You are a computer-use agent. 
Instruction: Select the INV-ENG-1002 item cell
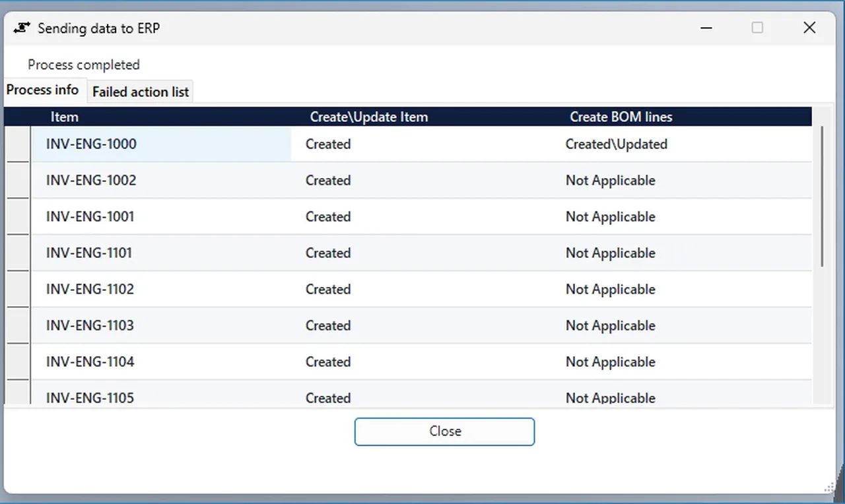click(161, 180)
